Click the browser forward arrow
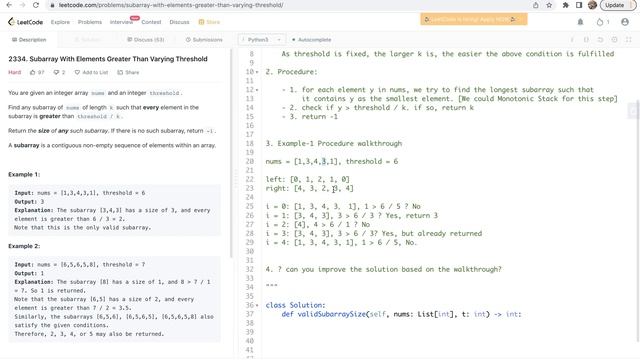Viewport: 640px width, 360px height. click(22, 5)
